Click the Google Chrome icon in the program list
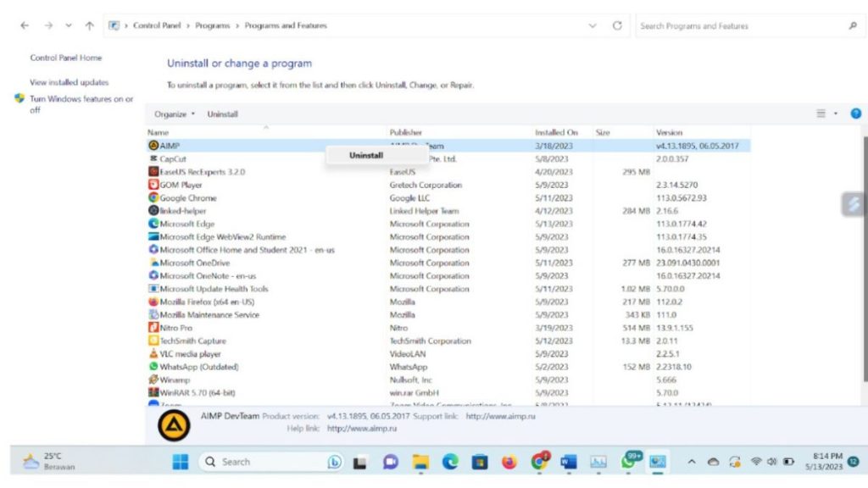The width and height of the screenshot is (868, 488). point(153,197)
